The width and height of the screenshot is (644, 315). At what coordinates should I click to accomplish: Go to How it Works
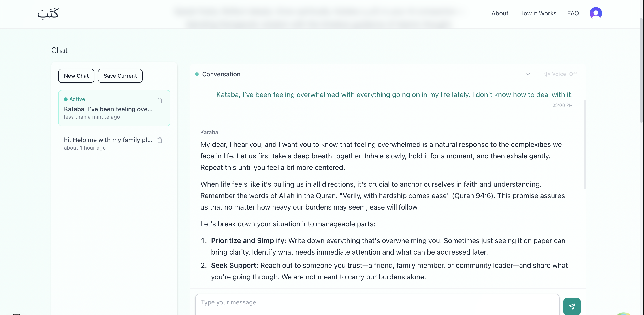(537, 13)
